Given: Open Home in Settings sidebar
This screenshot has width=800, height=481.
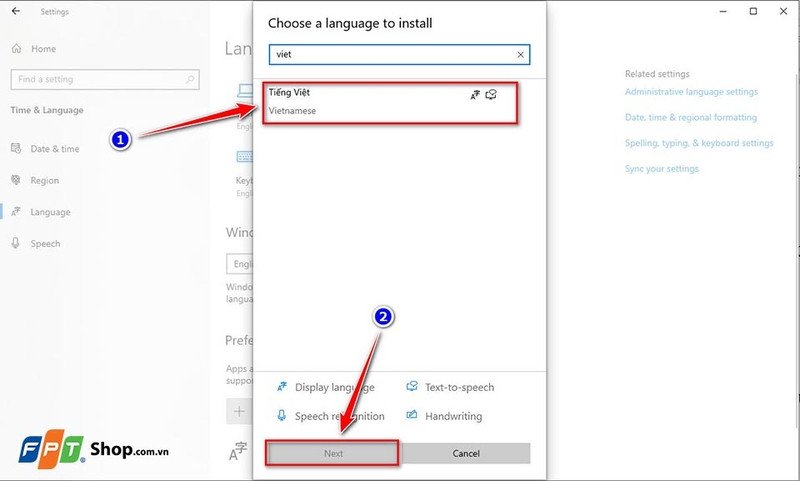Looking at the screenshot, I should (x=43, y=48).
